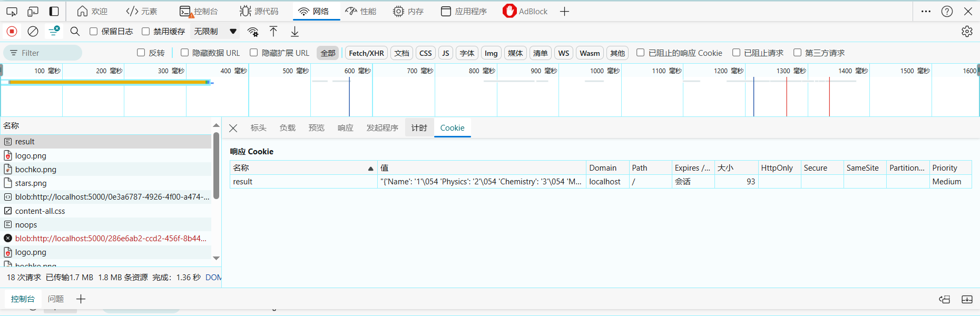Image resolution: width=980 pixels, height=316 pixels.
Task: Click the export HAR download arrow
Action: [295, 32]
